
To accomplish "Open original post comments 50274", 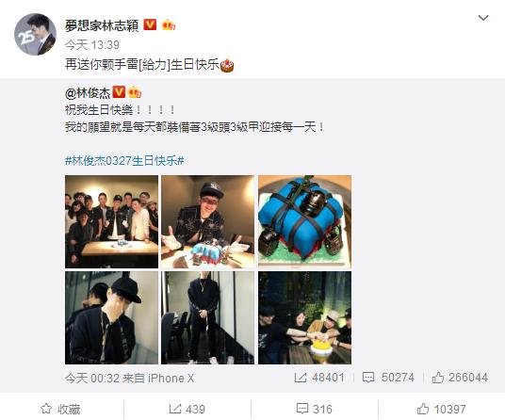I will click(388, 378).
